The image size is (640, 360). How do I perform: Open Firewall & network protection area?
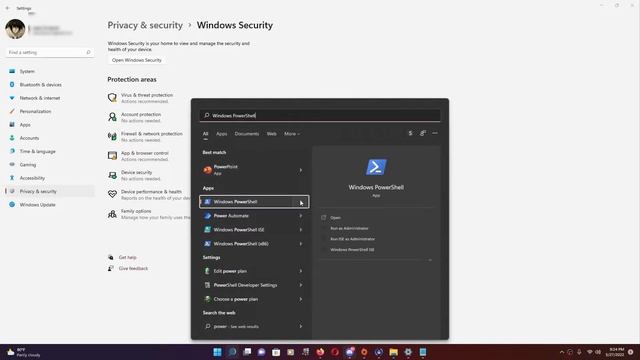(x=145, y=137)
